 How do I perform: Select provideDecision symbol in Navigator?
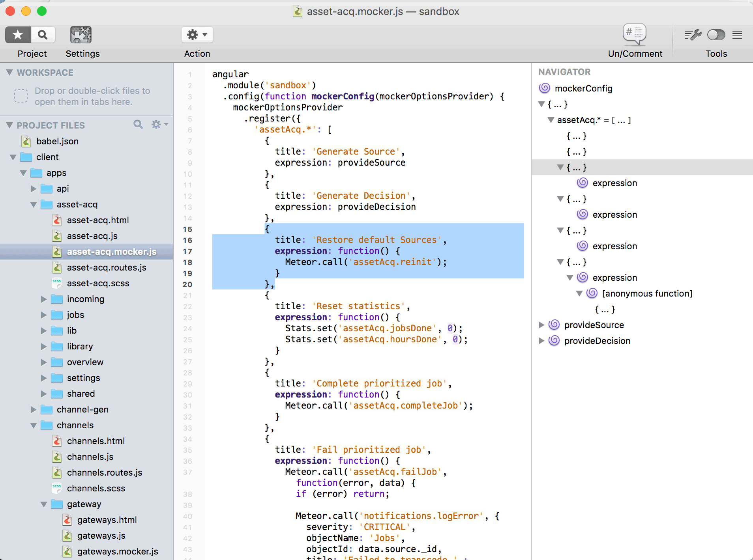(x=597, y=341)
